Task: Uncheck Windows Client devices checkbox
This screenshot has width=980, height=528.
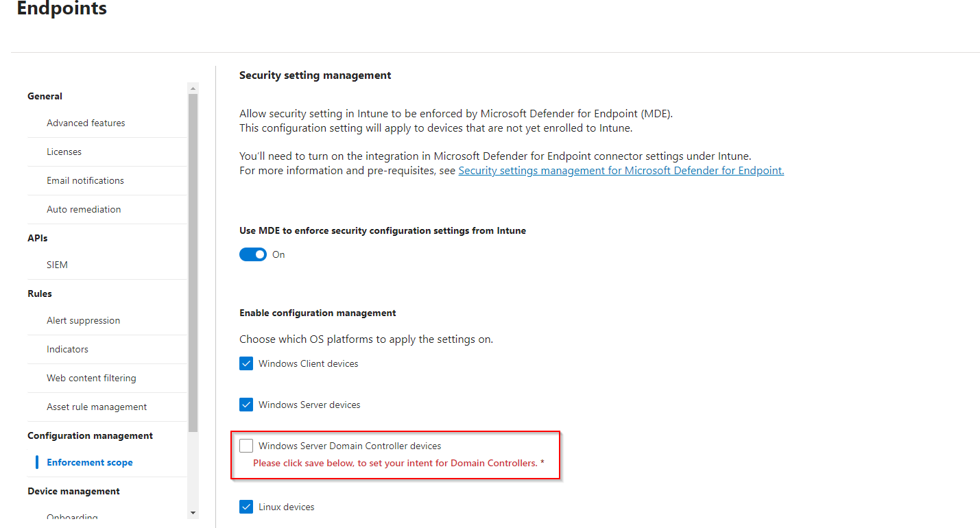Action: coord(246,363)
